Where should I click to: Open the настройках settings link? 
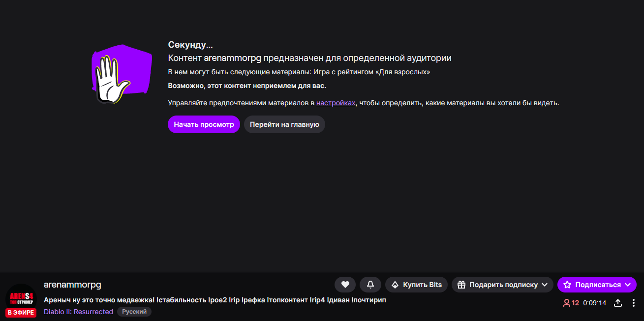(x=336, y=103)
